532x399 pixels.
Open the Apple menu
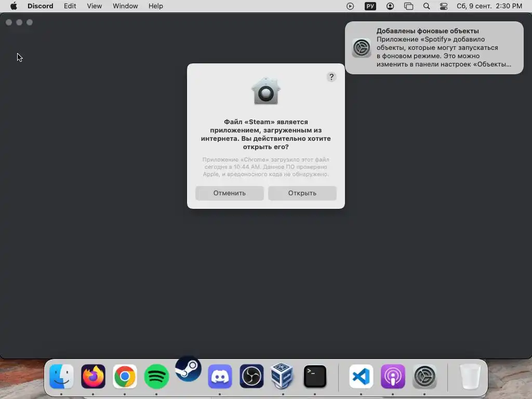pyautogui.click(x=14, y=6)
